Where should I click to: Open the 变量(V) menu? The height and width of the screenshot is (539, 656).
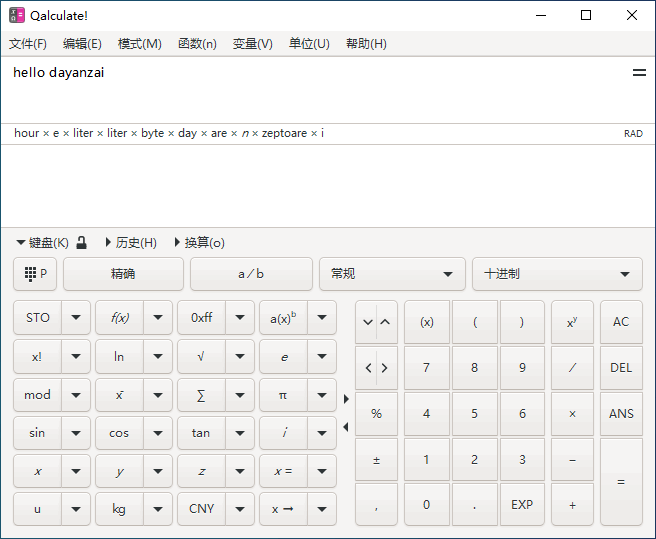coord(252,44)
